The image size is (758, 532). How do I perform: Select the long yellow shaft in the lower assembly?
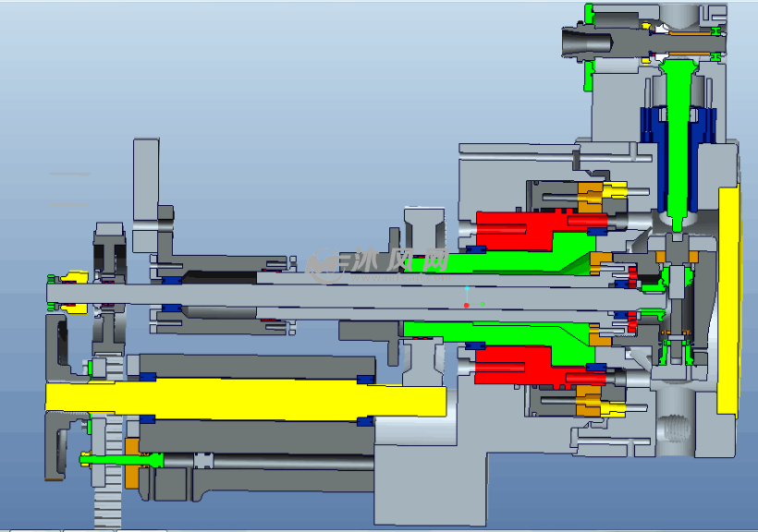[246, 399]
